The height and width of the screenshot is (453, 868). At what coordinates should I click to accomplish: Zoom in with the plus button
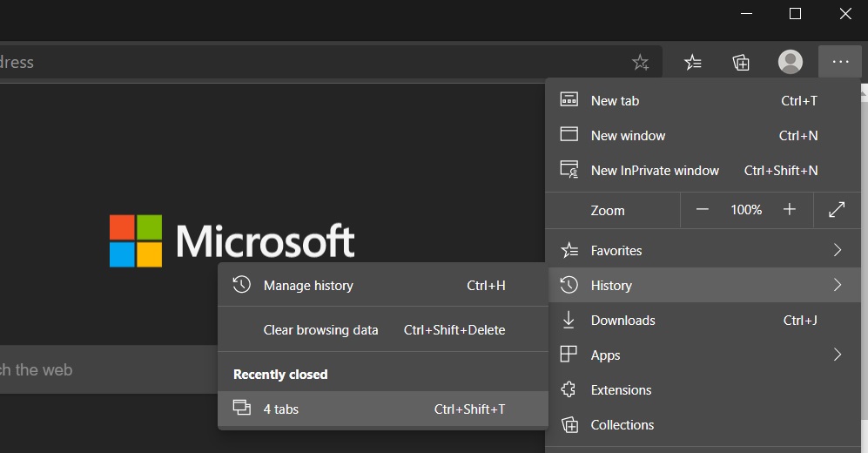(790, 210)
